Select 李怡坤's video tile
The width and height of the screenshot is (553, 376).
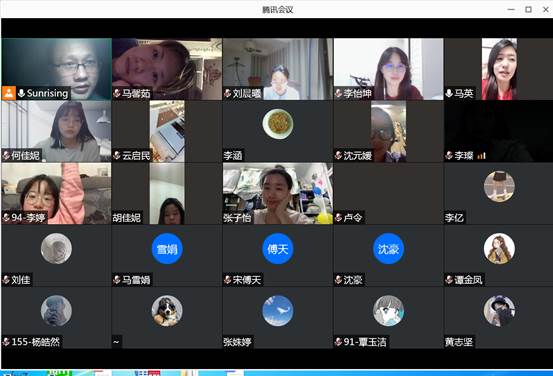coord(389,69)
